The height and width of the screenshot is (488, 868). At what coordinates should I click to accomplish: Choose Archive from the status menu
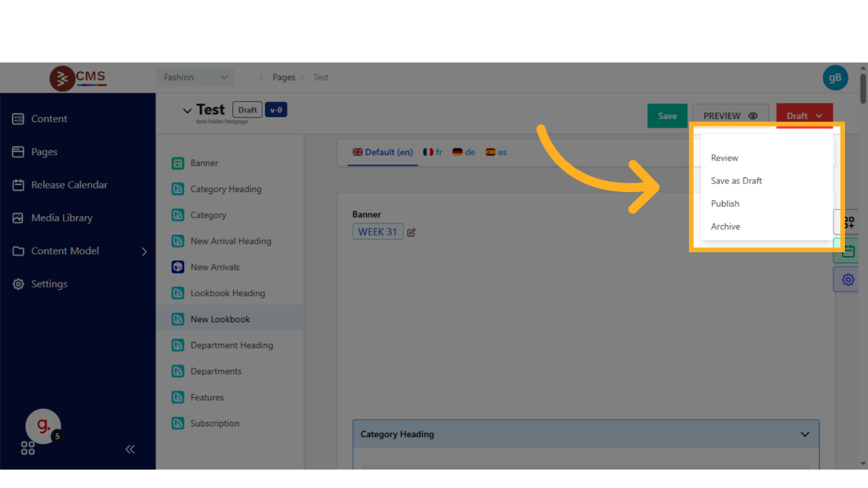(726, 227)
